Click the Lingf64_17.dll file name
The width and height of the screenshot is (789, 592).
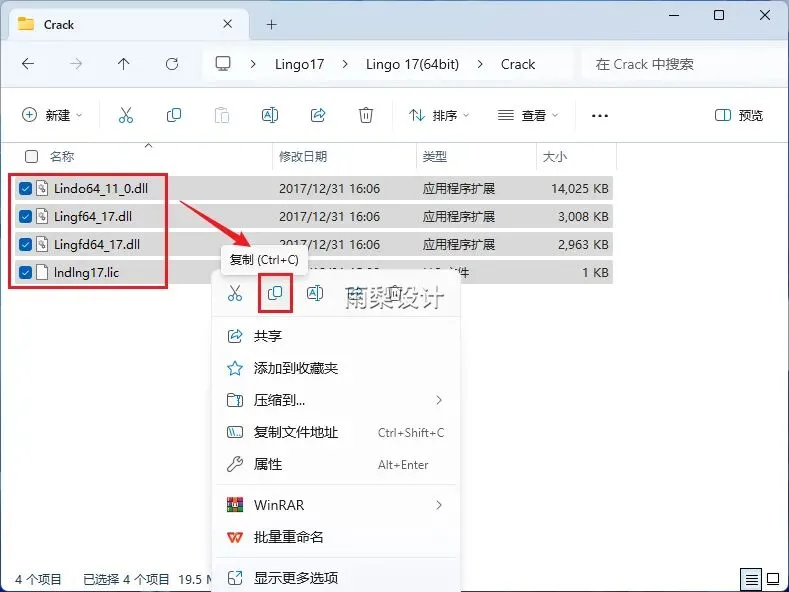coord(93,216)
